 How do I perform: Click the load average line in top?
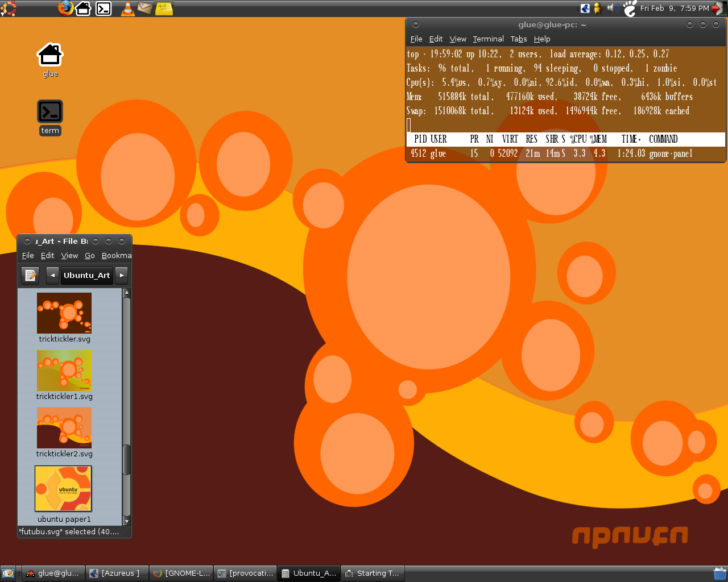[537, 54]
